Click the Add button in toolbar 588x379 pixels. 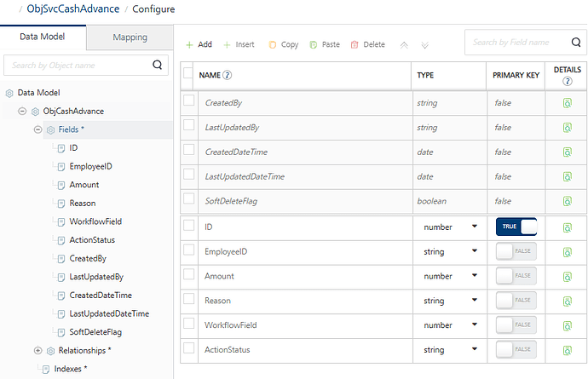point(199,44)
